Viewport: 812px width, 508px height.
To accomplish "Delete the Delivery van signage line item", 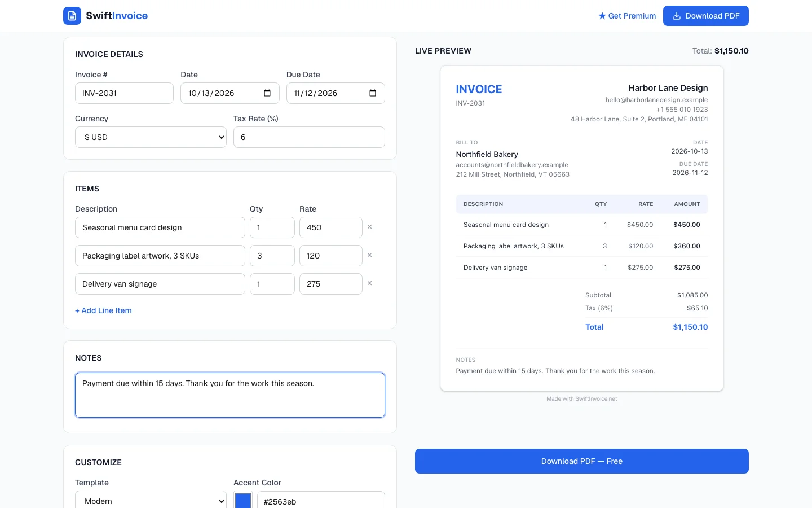I will pos(370,283).
